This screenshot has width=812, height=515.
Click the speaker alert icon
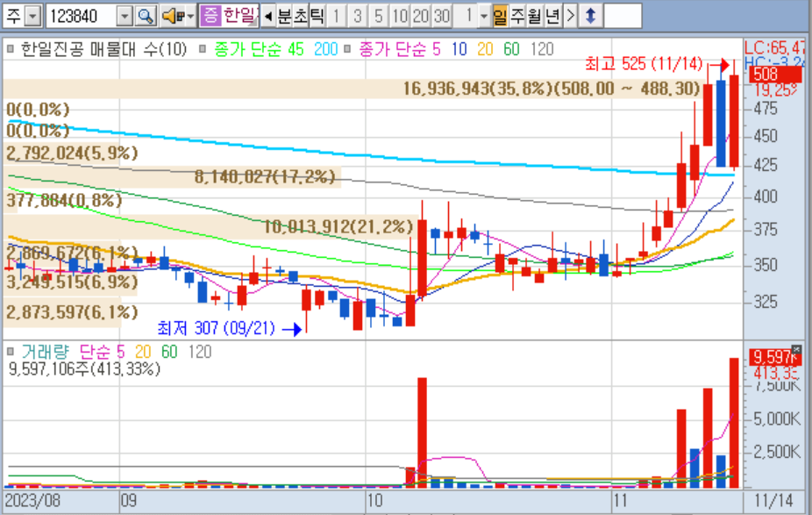pyautogui.click(x=173, y=16)
